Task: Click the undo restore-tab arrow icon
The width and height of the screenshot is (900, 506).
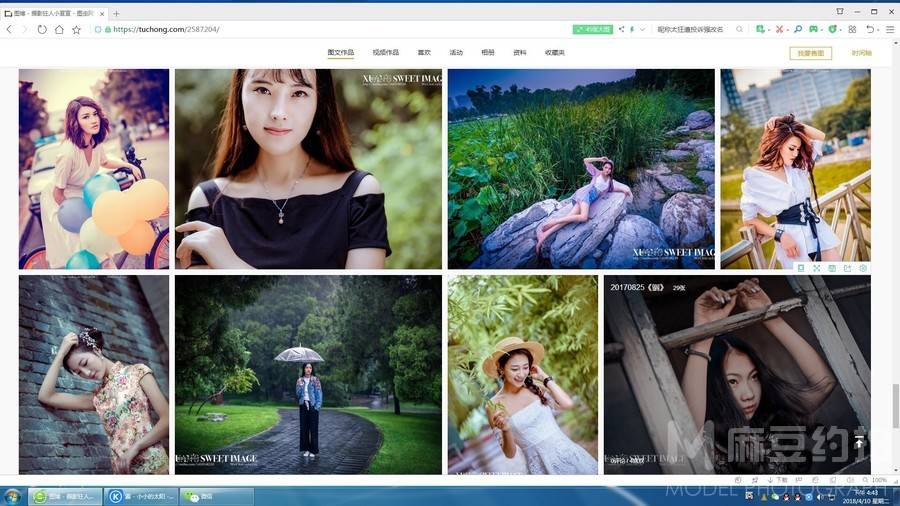Action: point(870,29)
